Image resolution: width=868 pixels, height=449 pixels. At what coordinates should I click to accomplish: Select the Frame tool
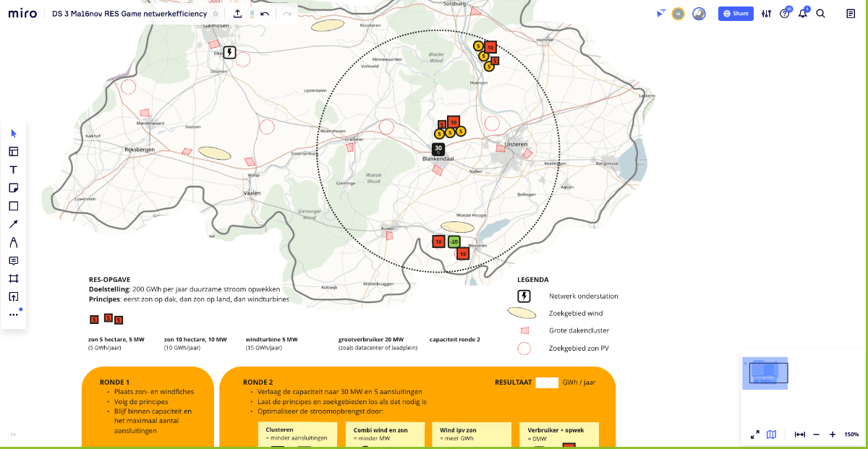[x=14, y=278]
